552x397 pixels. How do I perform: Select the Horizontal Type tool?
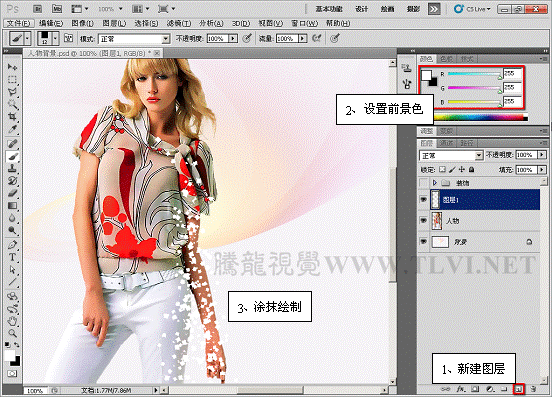tap(12, 257)
